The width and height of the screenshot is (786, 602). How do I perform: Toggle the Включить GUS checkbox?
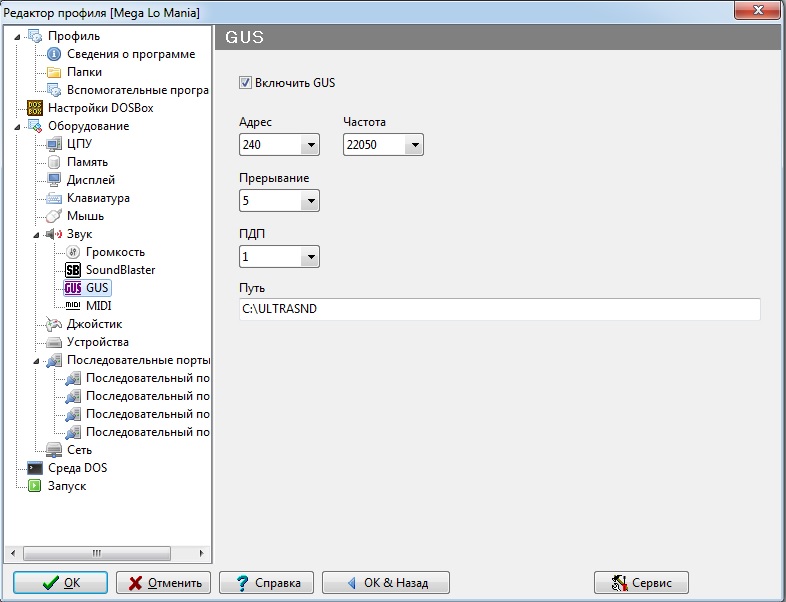245,83
